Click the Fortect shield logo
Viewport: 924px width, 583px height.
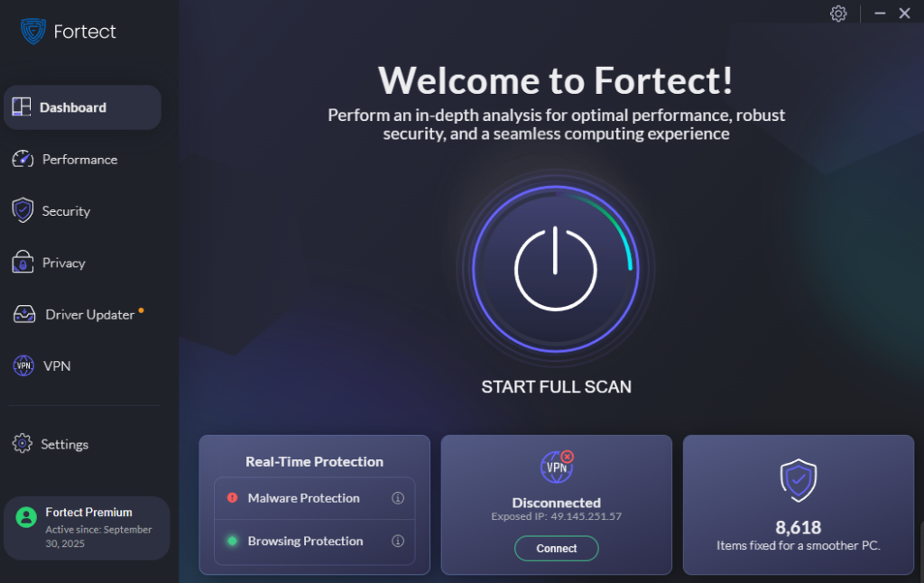point(33,31)
